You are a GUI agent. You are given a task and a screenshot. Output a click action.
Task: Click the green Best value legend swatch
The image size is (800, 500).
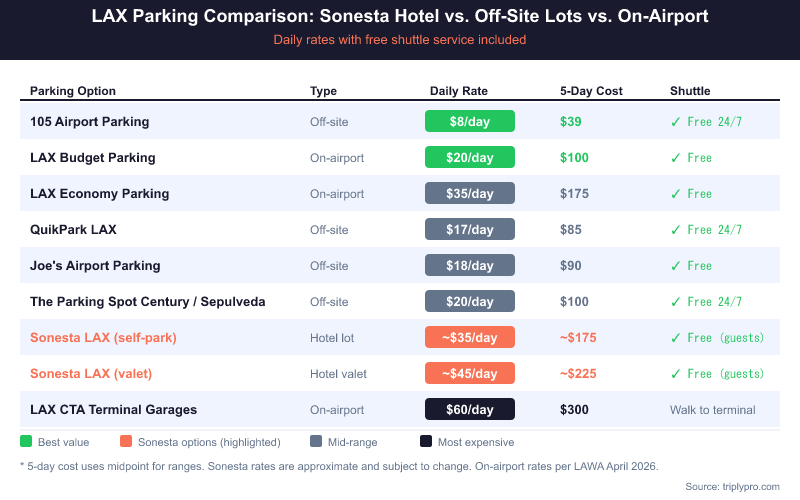(26, 442)
